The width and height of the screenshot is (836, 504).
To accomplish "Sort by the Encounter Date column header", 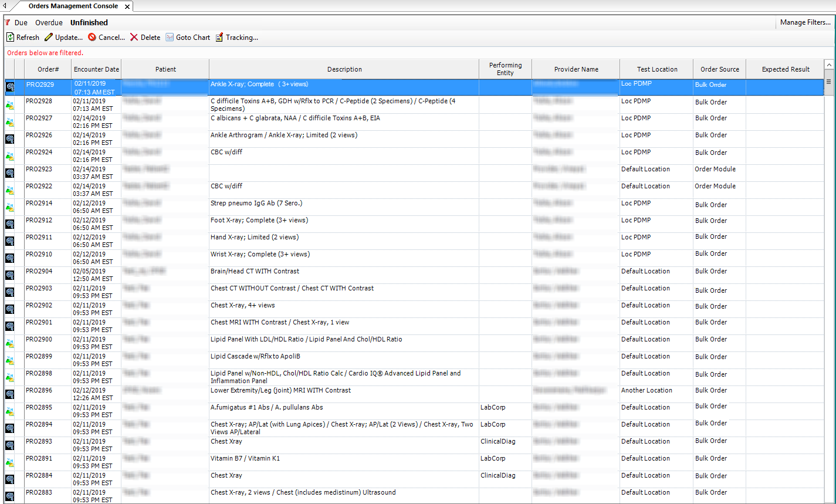I will pyautogui.click(x=96, y=69).
